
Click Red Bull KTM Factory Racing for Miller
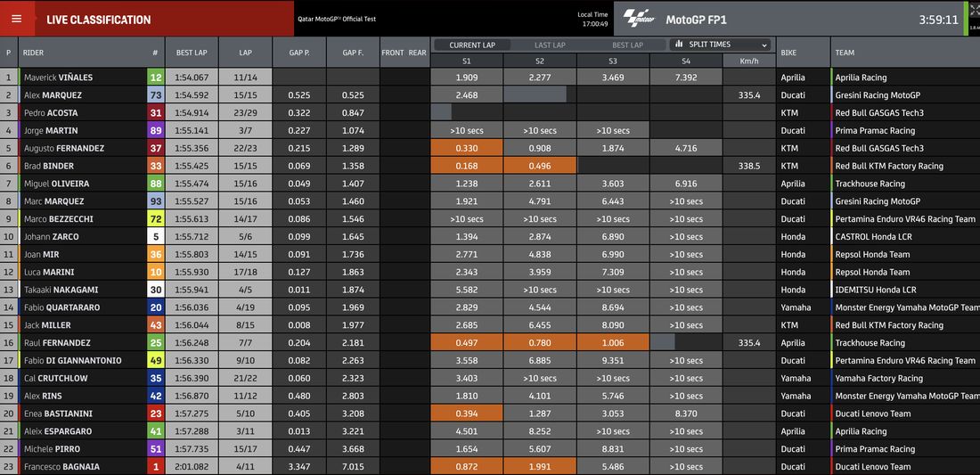tap(889, 325)
